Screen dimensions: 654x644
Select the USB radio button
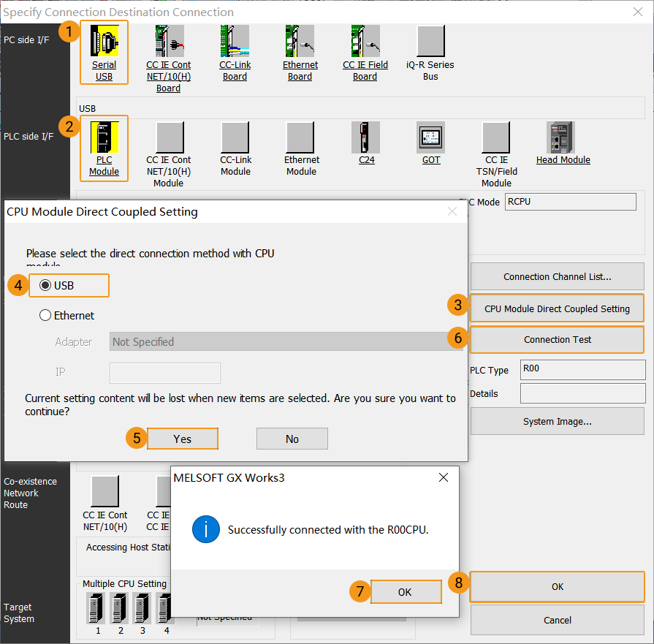click(x=46, y=286)
